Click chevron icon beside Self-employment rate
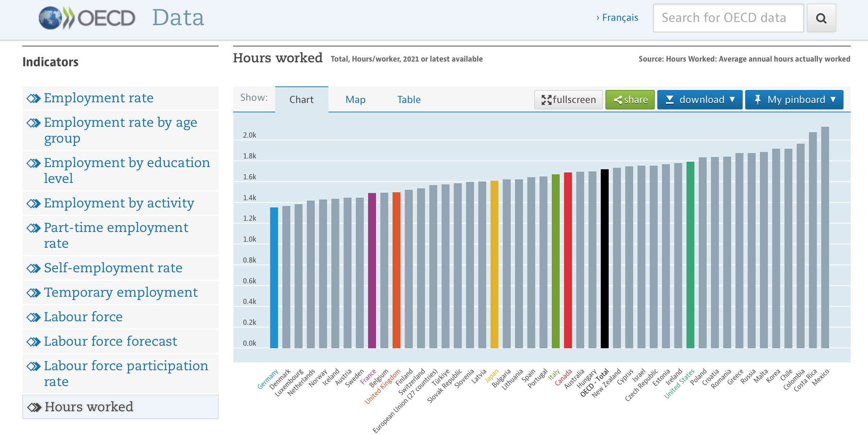 point(34,268)
